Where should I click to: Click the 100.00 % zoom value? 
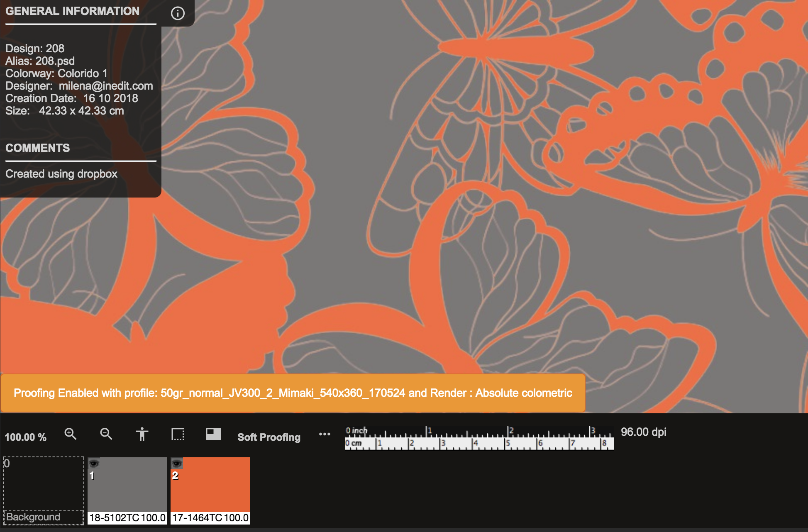tap(25, 437)
